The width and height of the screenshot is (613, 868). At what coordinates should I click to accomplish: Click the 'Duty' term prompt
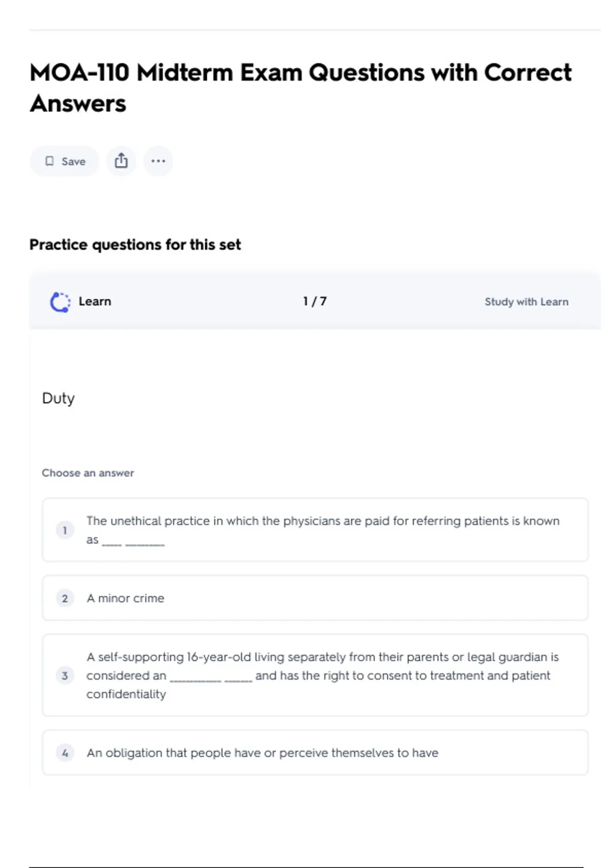point(58,398)
